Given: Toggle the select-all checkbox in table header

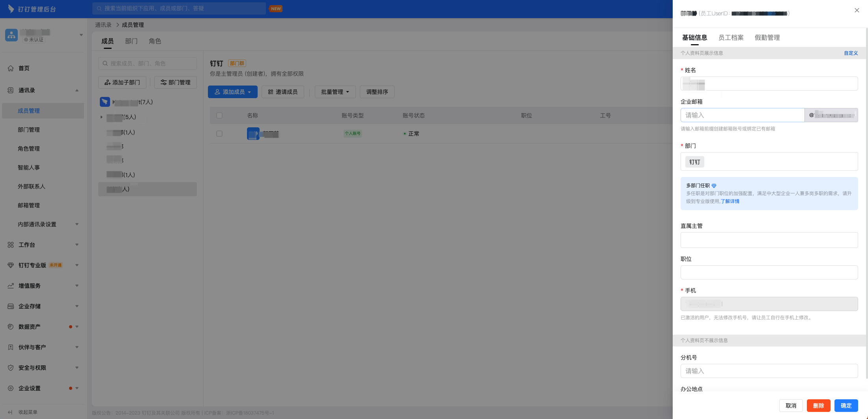Looking at the screenshot, I should (x=219, y=115).
